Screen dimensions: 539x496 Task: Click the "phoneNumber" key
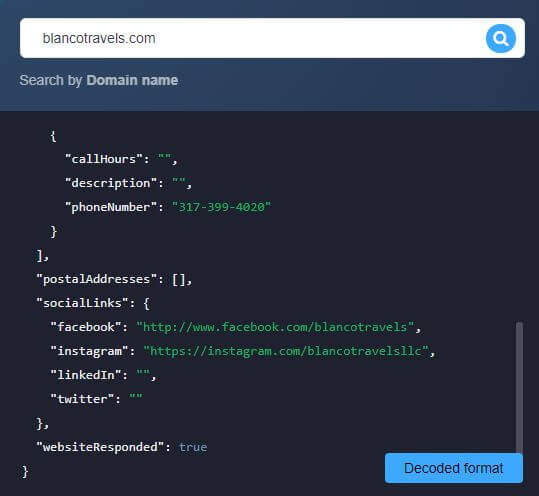[x=111, y=207]
